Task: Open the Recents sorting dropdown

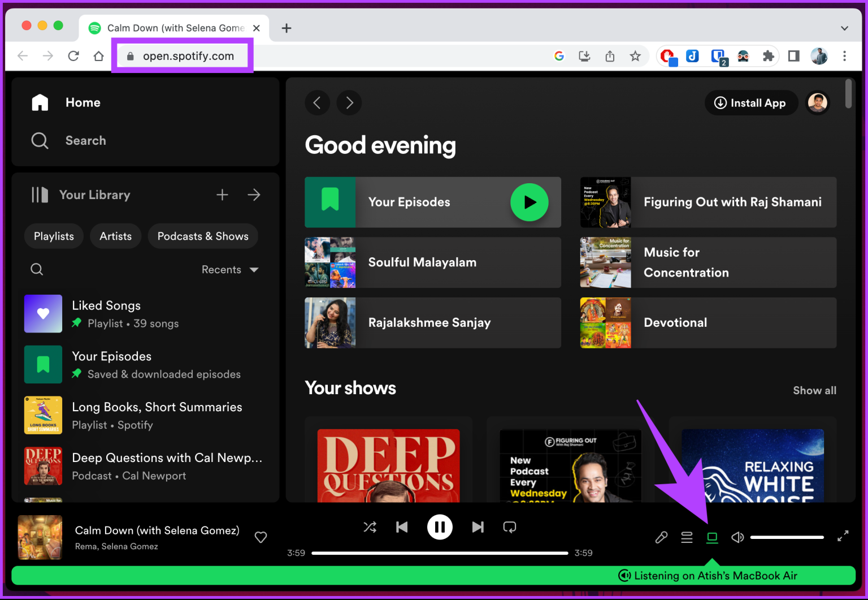Action: 229,270
